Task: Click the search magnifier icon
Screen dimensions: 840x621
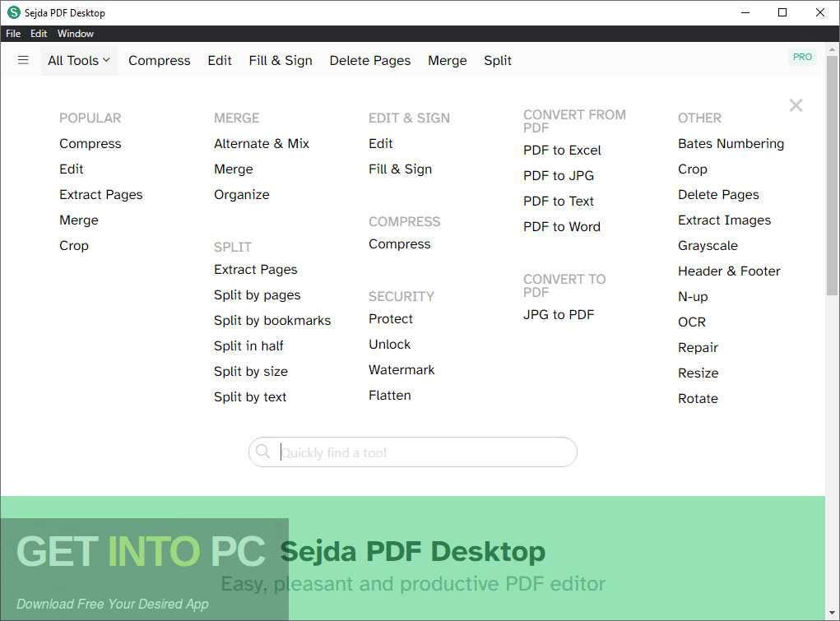Action: click(x=262, y=452)
